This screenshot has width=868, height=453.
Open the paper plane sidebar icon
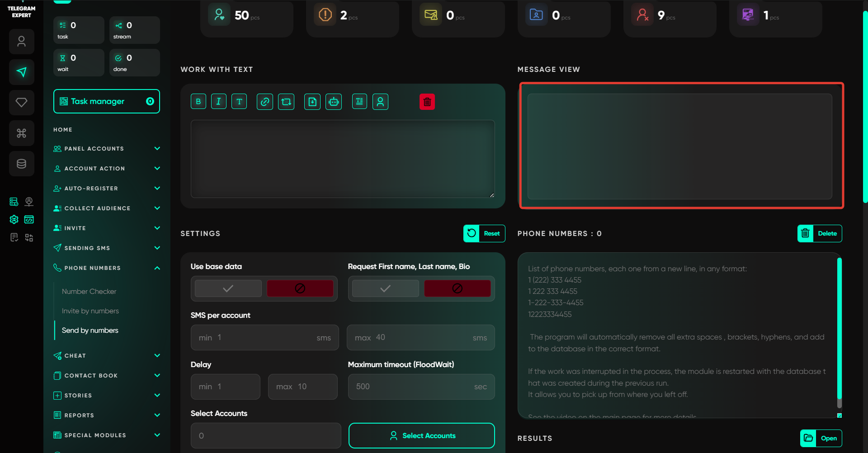[x=21, y=72]
